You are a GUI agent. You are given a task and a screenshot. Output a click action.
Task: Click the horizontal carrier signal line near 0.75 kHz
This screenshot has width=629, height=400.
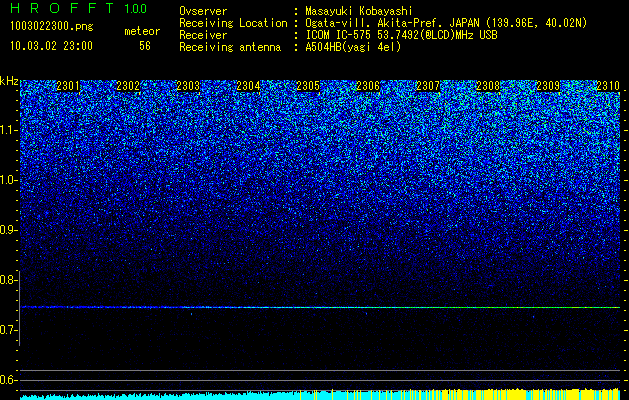[320, 307]
